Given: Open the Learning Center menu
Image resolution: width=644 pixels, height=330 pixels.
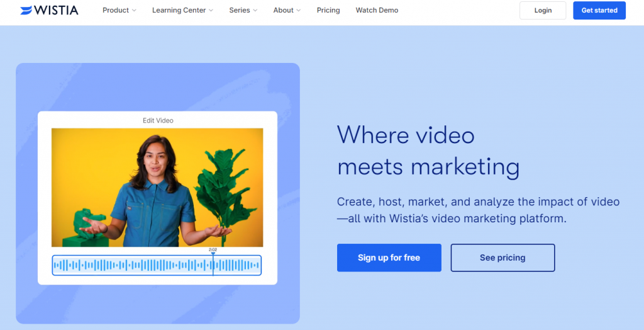Looking at the screenshot, I should (179, 10).
